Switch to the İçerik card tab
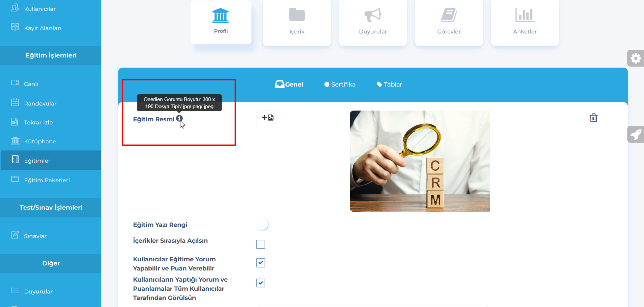The height and width of the screenshot is (307, 644). [297, 23]
